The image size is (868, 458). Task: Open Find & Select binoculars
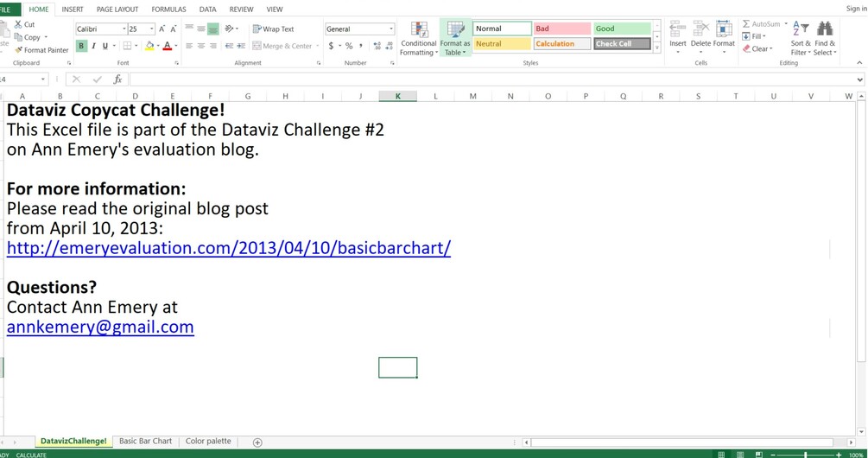pos(825,38)
